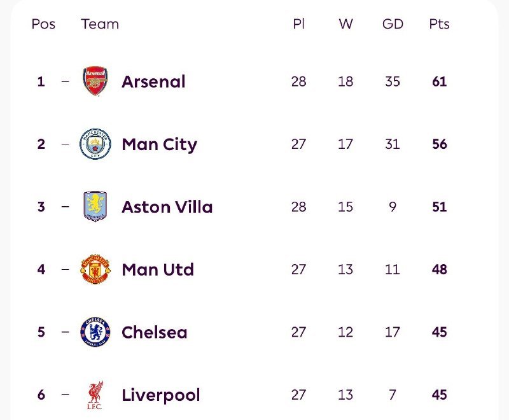Select the W column header
Image resolution: width=509 pixels, height=420 pixels.
(x=345, y=24)
